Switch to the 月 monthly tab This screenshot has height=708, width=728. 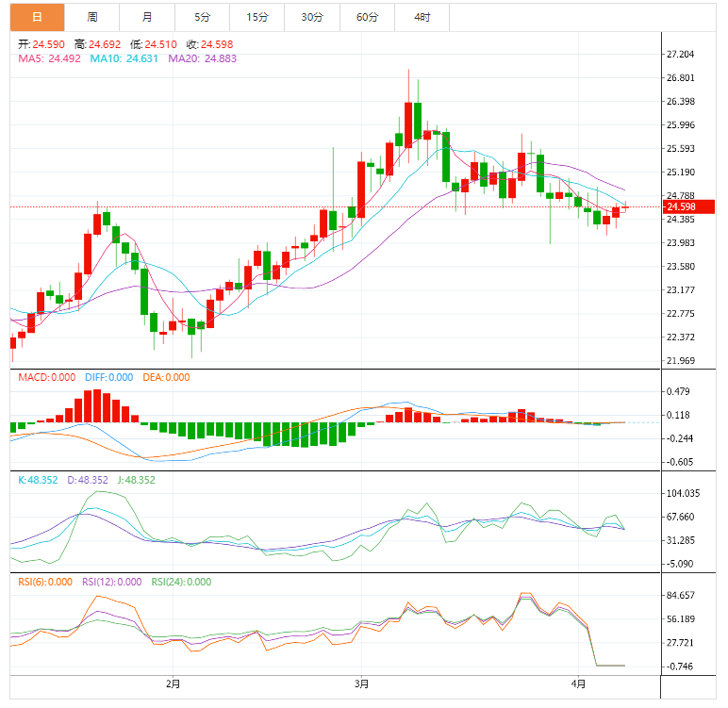[148, 17]
